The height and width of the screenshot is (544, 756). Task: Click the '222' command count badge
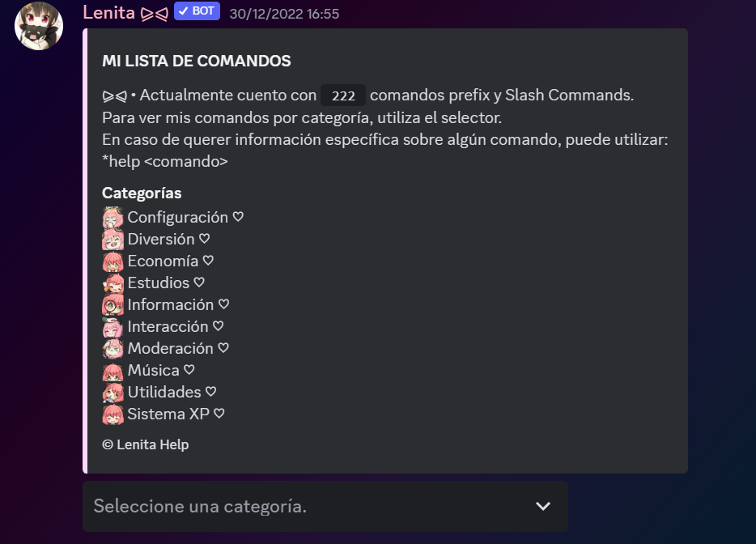click(342, 95)
